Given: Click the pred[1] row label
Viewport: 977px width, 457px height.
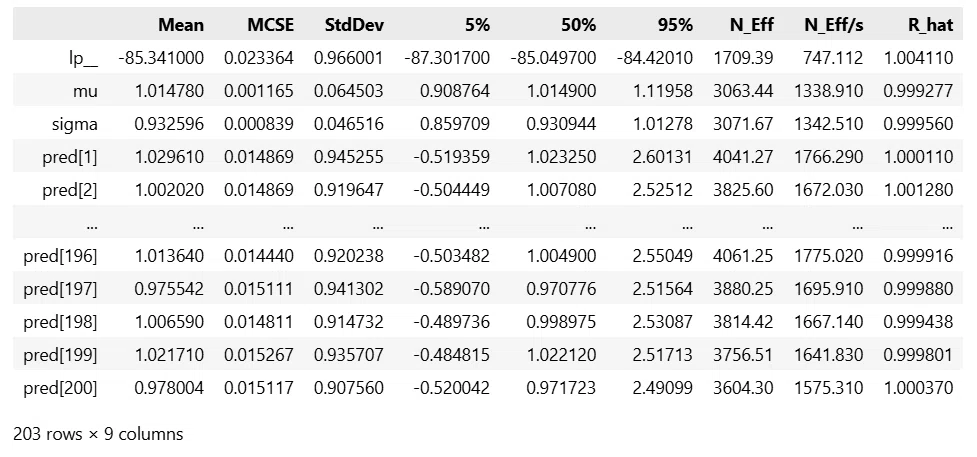Looking at the screenshot, I should coord(70,157).
